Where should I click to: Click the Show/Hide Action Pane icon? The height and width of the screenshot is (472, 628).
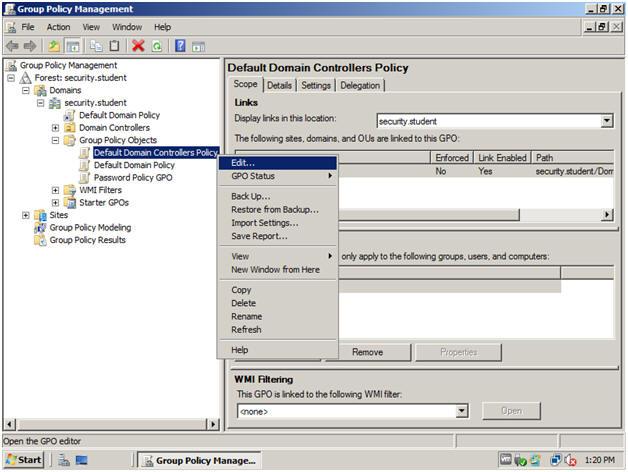pyautogui.click(x=198, y=46)
